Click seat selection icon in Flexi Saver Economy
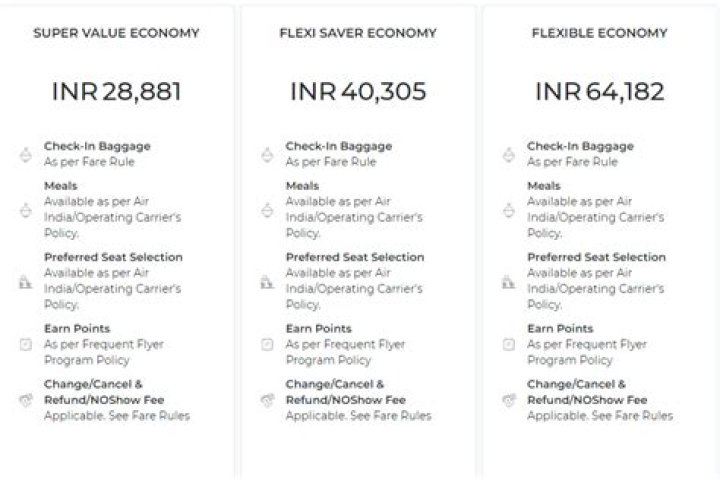 pos(267,282)
